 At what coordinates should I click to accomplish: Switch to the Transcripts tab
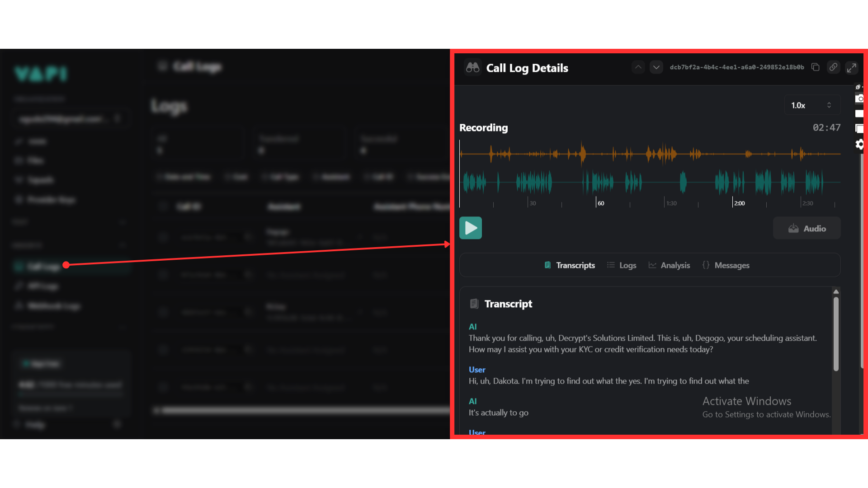pyautogui.click(x=570, y=265)
